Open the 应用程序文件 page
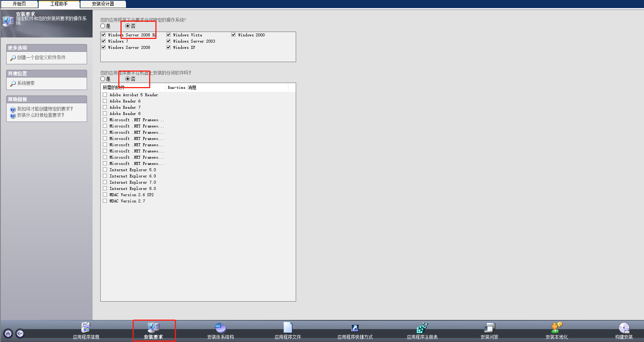 tap(288, 330)
